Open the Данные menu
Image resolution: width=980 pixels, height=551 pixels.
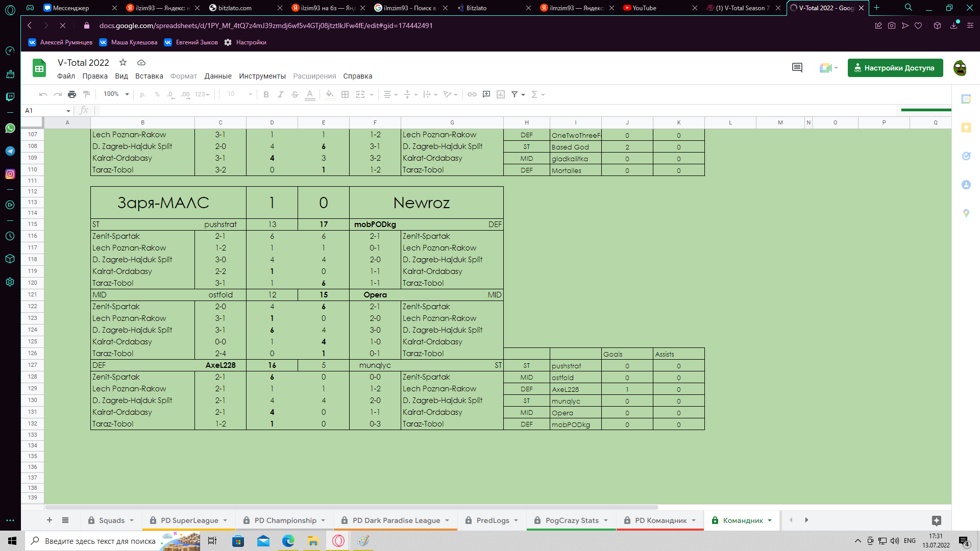[218, 76]
